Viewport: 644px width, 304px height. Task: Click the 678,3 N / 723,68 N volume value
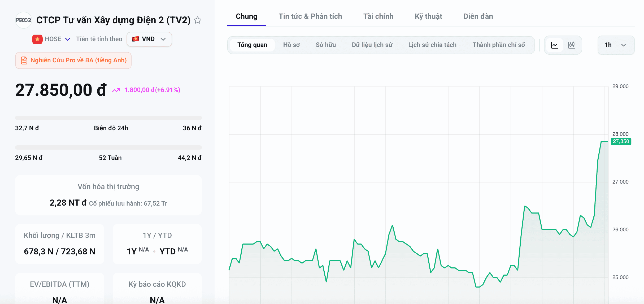[x=60, y=251]
